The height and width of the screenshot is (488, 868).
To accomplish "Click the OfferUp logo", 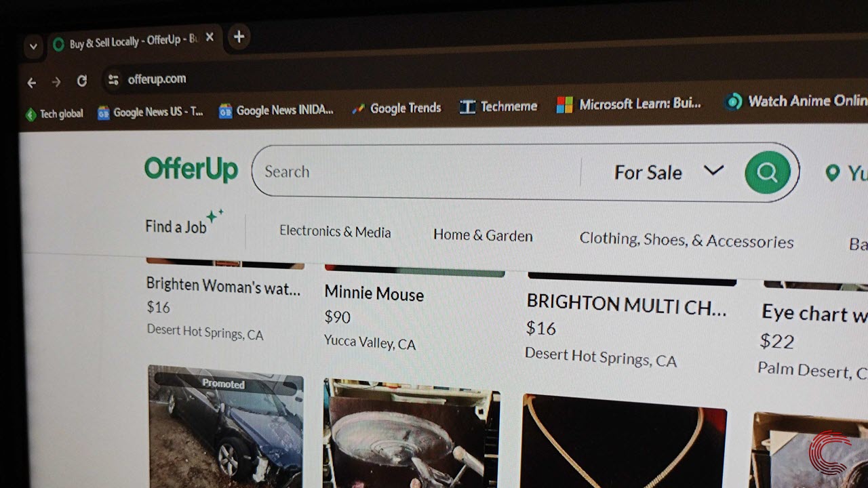I will tap(191, 169).
